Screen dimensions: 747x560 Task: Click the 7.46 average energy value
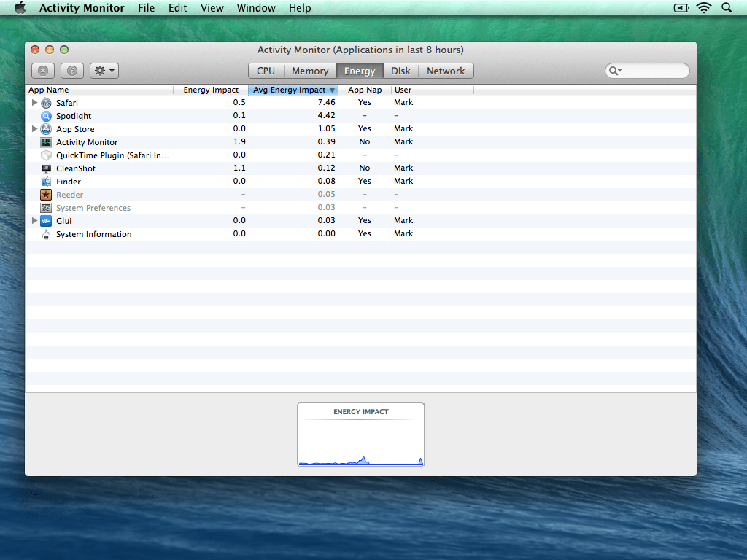click(326, 102)
